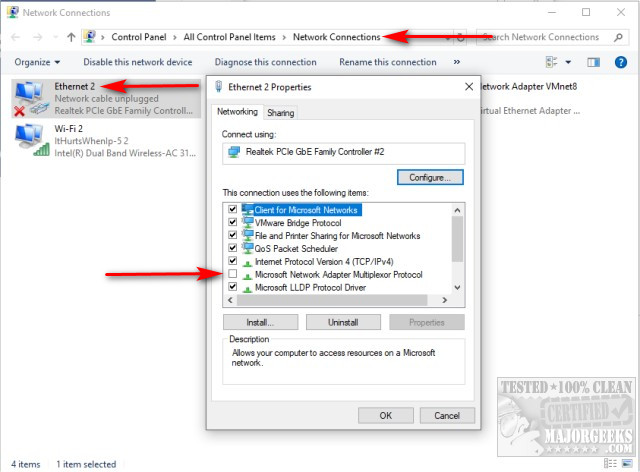Screen dimensions: 640x472
Task: Click the Uninstall button
Action: 343,322
